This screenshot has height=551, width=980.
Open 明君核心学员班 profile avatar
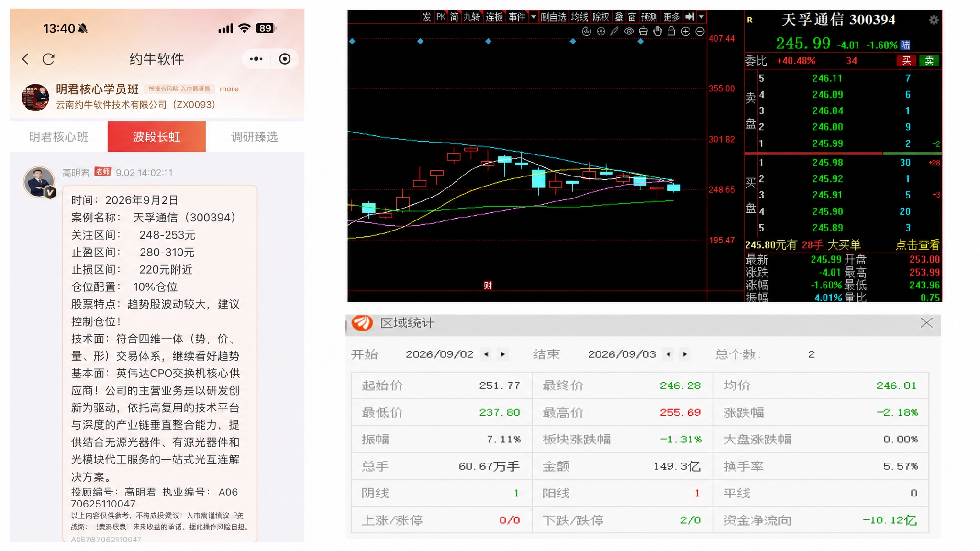pyautogui.click(x=35, y=97)
